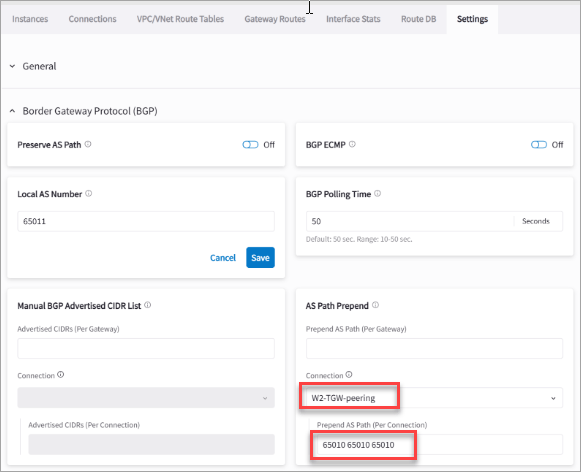
Task: Open the Gateway Routes tab
Action: click(275, 19)
